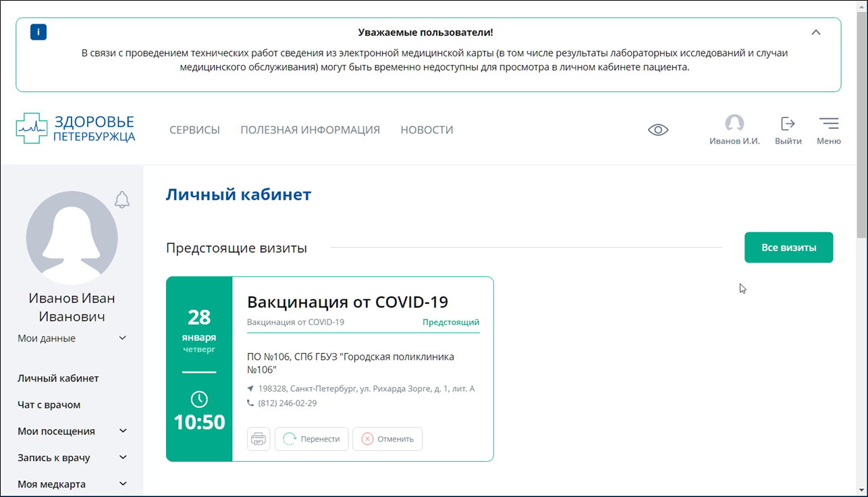Click the clinic address 198328, Санкт-Петербург
This screenshot has width=868, height=497.
[x=367, y=389]
